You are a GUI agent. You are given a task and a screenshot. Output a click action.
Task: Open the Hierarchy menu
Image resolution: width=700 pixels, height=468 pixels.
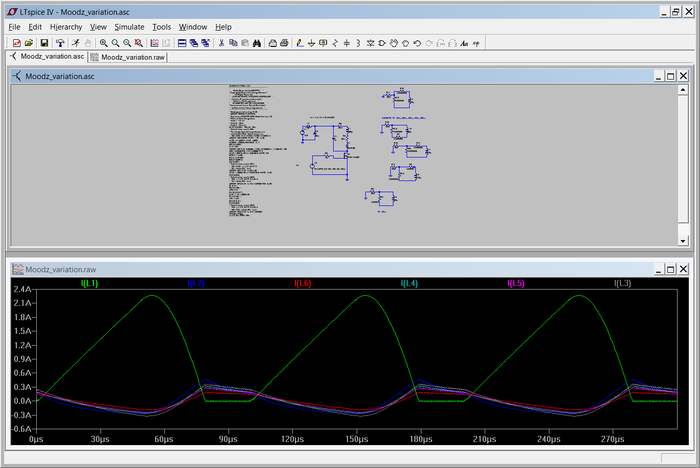(65, 27)
